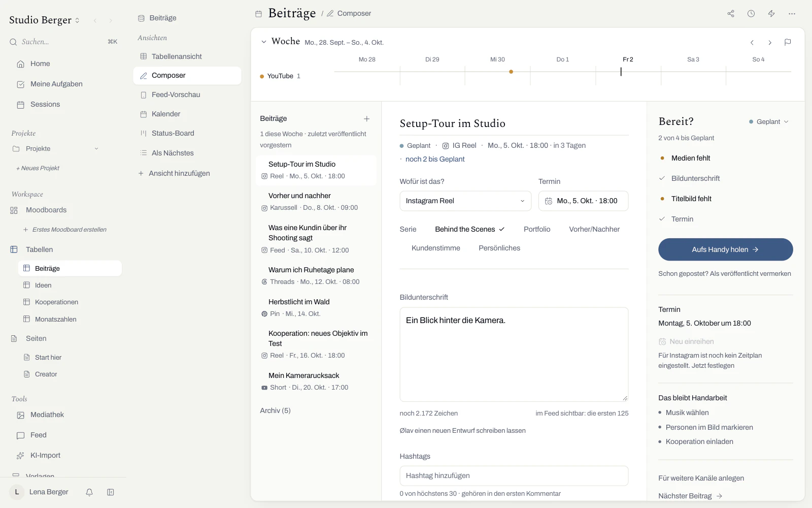Click the lightning bolt automation icon
Image resolution: width=812 pixels, height=508 pixels.
tap(771, 14)
